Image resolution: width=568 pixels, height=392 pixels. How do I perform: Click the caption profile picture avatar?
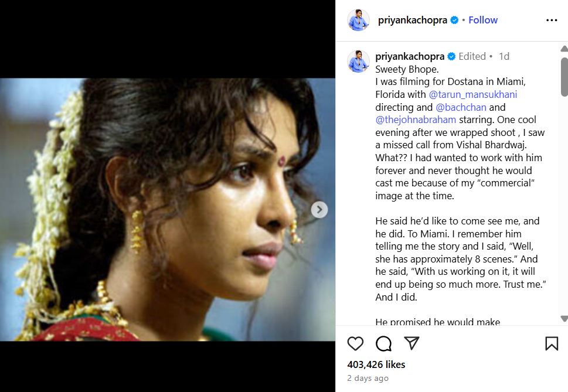(x=358, y=61)
